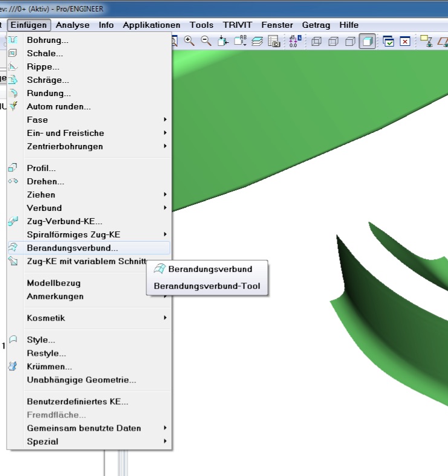Click the Rundung round icon

(x=13, y=93)
